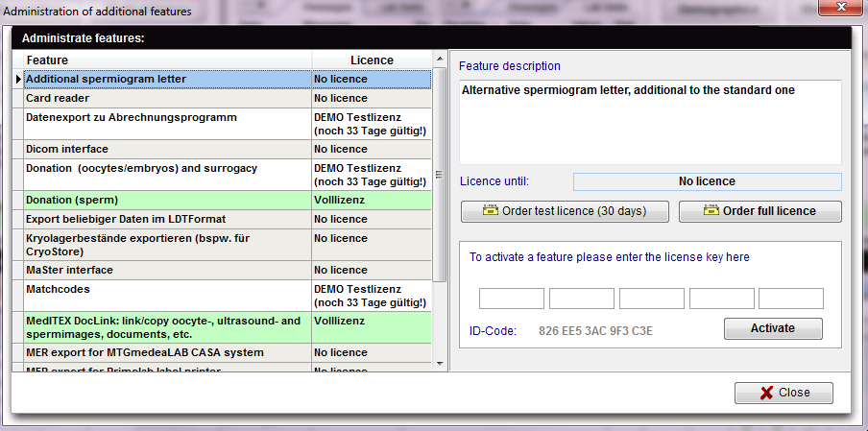Close the dialog with the Close button

pos(784,393)
